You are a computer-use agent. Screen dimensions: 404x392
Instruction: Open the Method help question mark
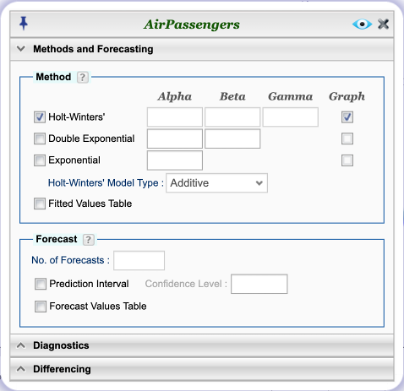[82, 77]
